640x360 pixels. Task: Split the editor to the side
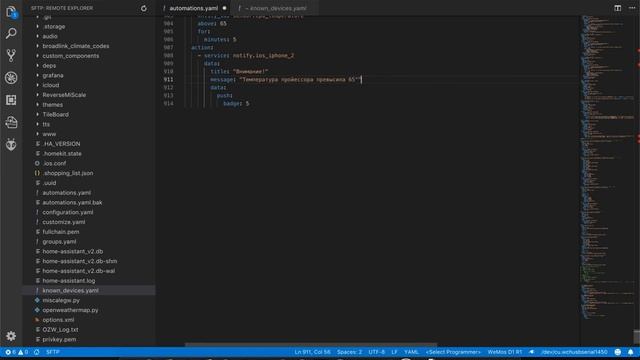coord(618,8)
